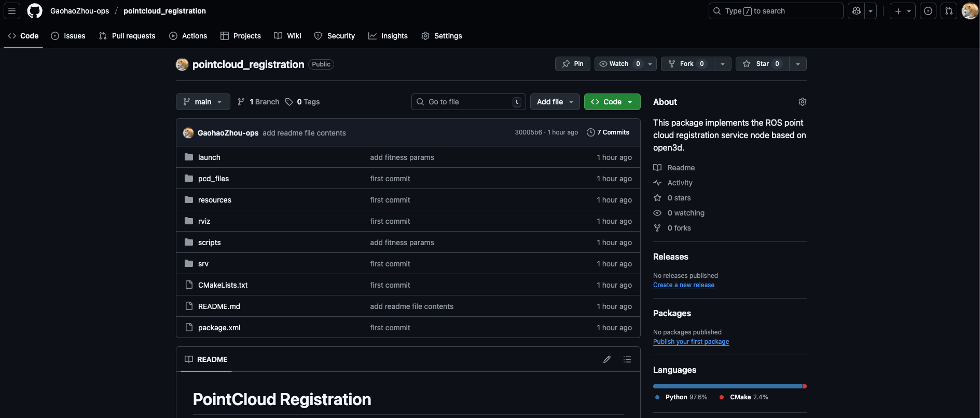The width and height of the screenshot is (980, 418).
Task: Expand the Star lists dropdown arrow
Action: [x=798, y=64]
